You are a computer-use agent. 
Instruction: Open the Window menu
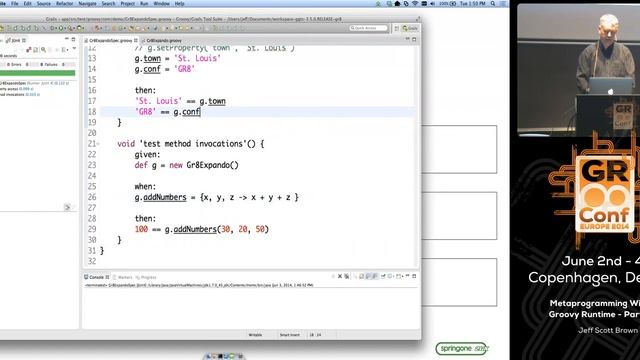point(161,3)
